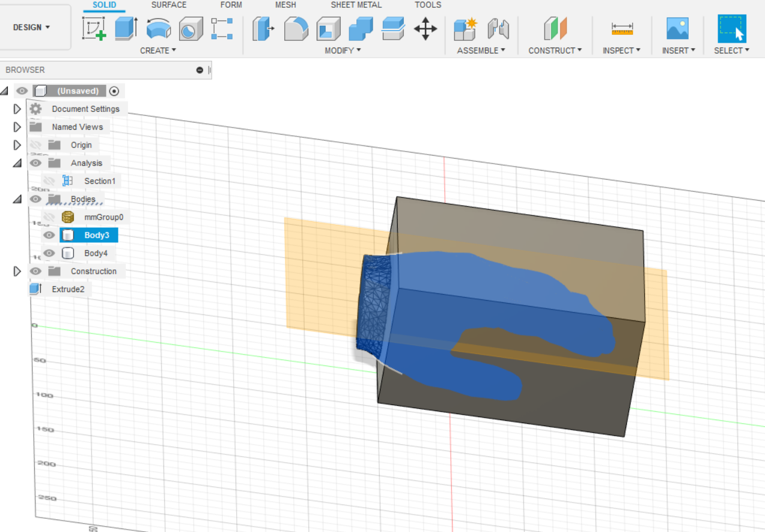Screen dimensions: 765x532
Task: Select the Hole tool icon
Action: click(x=190, y=29)
